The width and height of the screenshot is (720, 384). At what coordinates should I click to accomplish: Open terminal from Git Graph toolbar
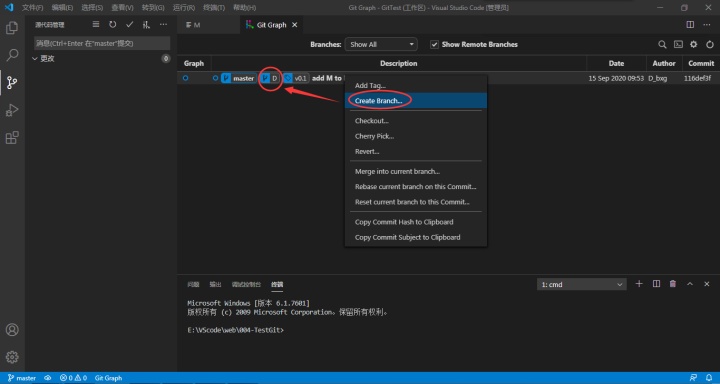pyautogui.click(x=678, y=45)
